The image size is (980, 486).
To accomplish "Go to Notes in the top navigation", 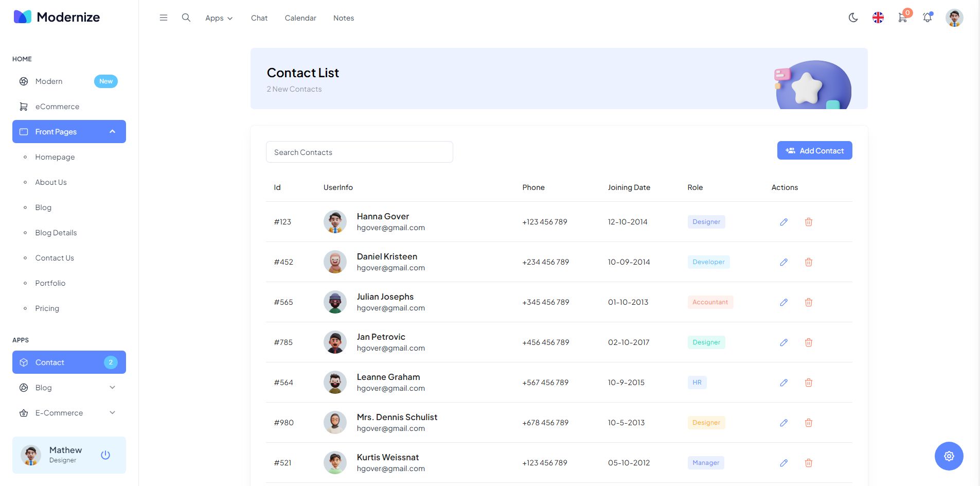I will coord(344,18).
